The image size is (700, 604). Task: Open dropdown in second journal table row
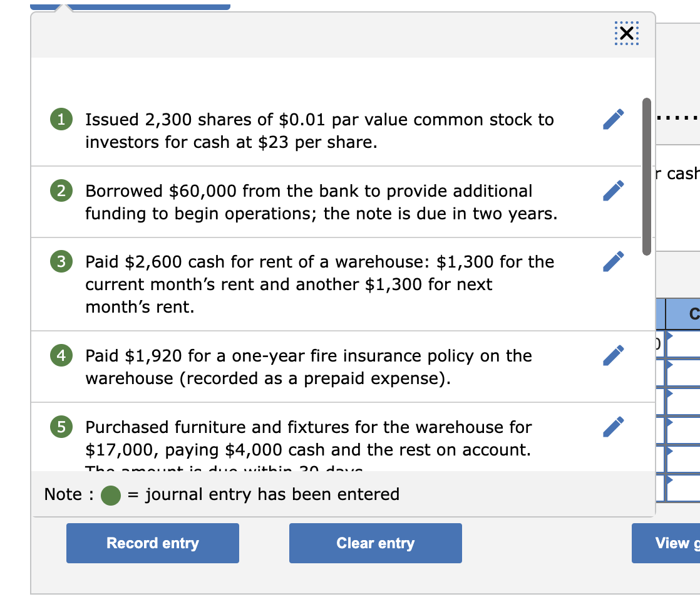[x=669, y=364]
